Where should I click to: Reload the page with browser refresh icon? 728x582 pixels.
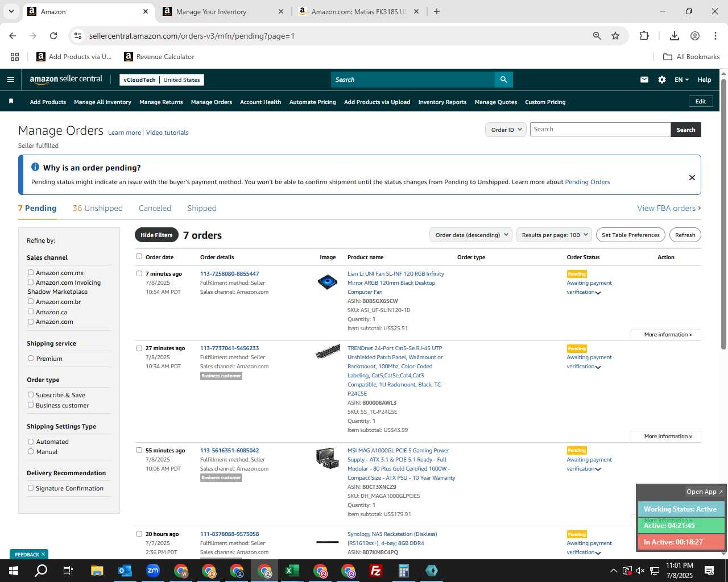(53, 36)
